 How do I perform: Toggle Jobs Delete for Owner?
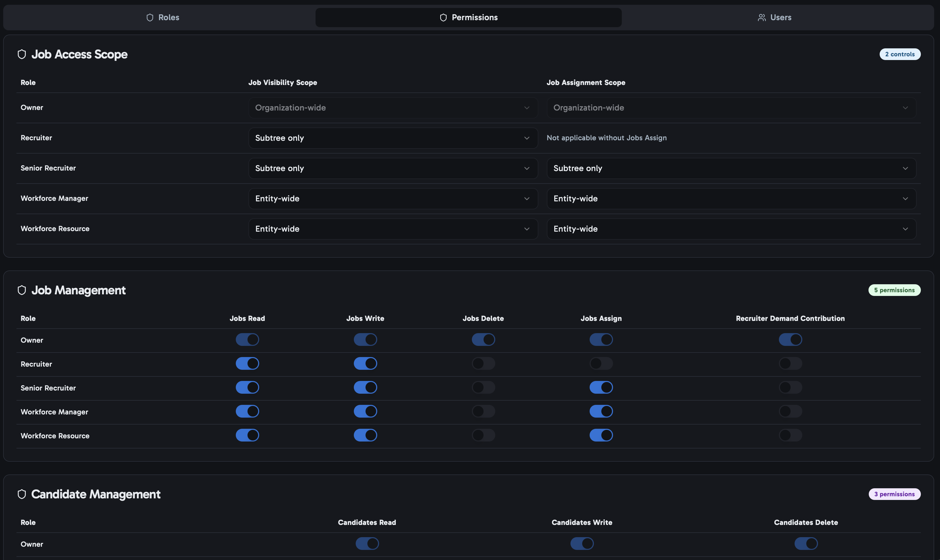click(483, 340)
